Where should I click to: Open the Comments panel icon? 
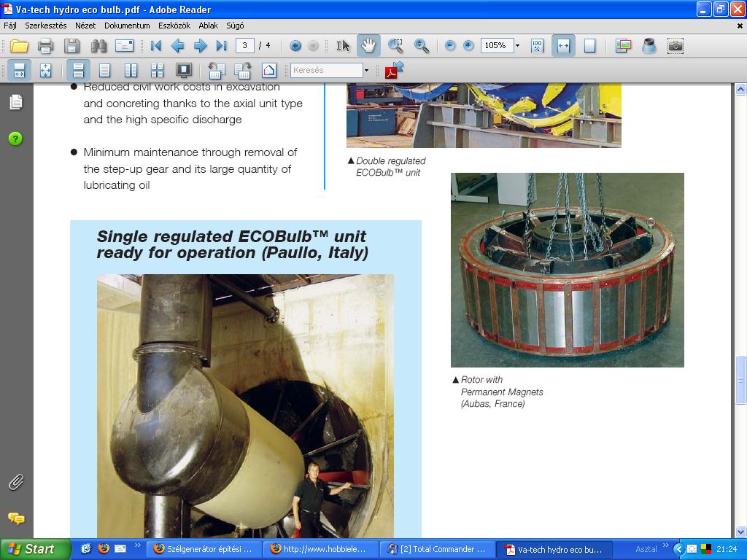(x=16, y=518)
